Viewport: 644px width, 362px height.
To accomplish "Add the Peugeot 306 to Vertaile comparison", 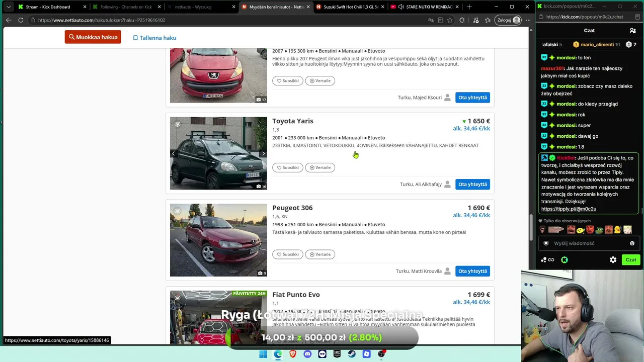I will (320, 254).
